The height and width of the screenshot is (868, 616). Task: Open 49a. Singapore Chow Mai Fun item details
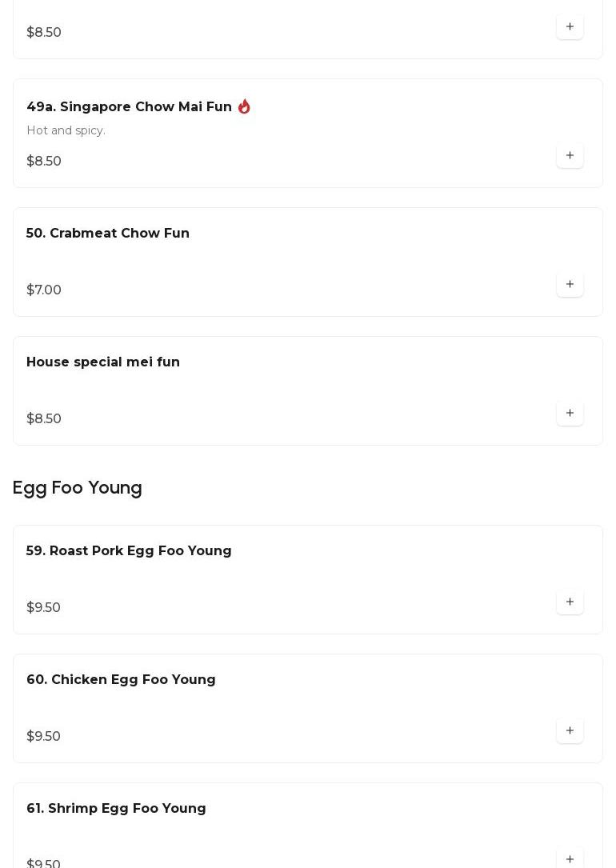click(x=129, y=107)
